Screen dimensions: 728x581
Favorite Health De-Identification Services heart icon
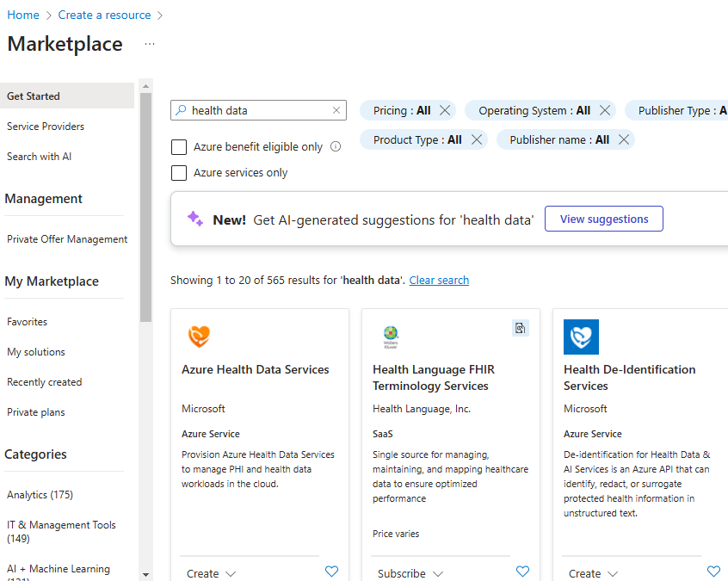[x=713, y=572]
